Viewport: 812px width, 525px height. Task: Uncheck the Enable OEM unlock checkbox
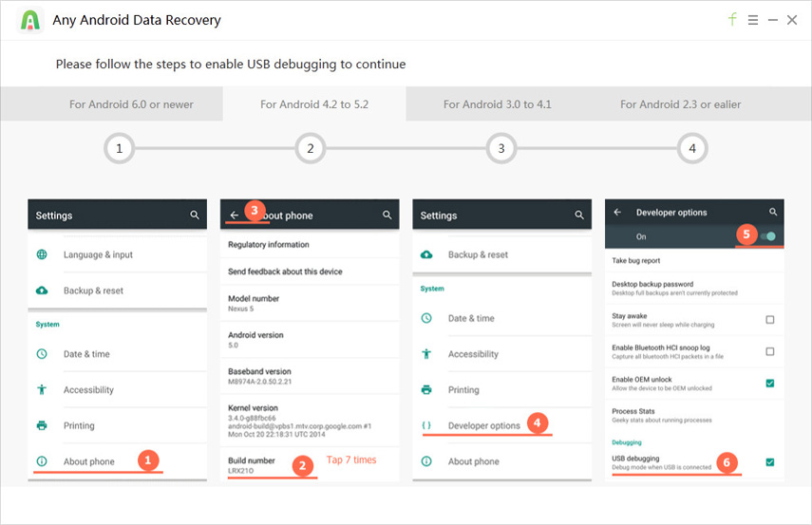point(770,384)
